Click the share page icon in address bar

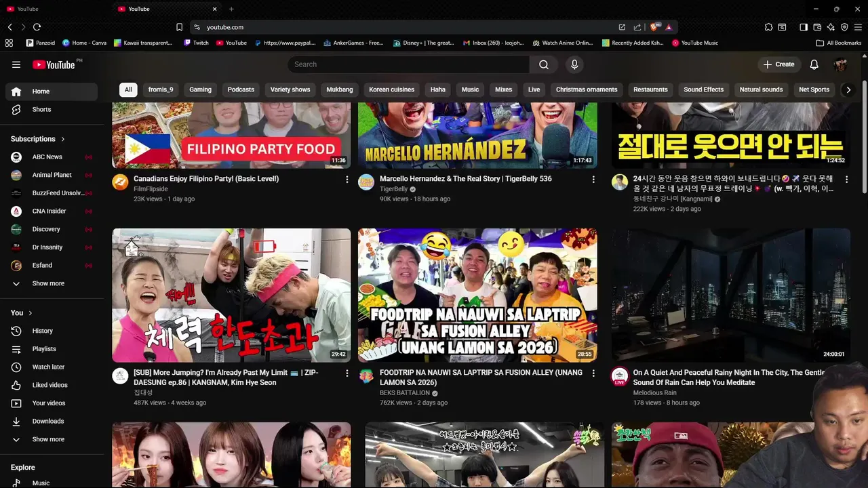tap(637, 27)
